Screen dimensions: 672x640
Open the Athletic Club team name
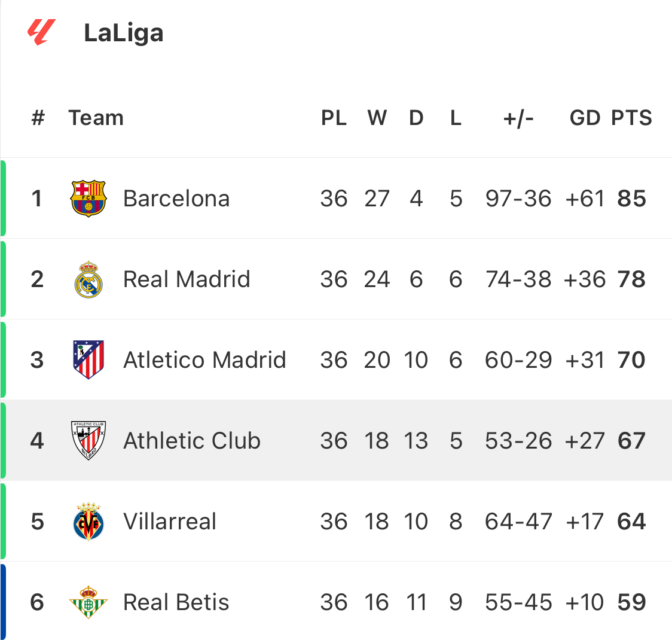point(191,441)
